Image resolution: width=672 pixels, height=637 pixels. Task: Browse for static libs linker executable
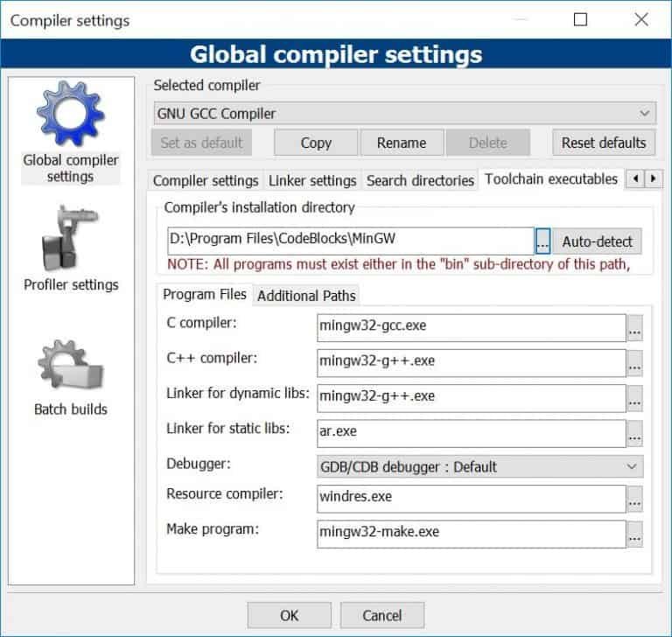tap(634, 434)
